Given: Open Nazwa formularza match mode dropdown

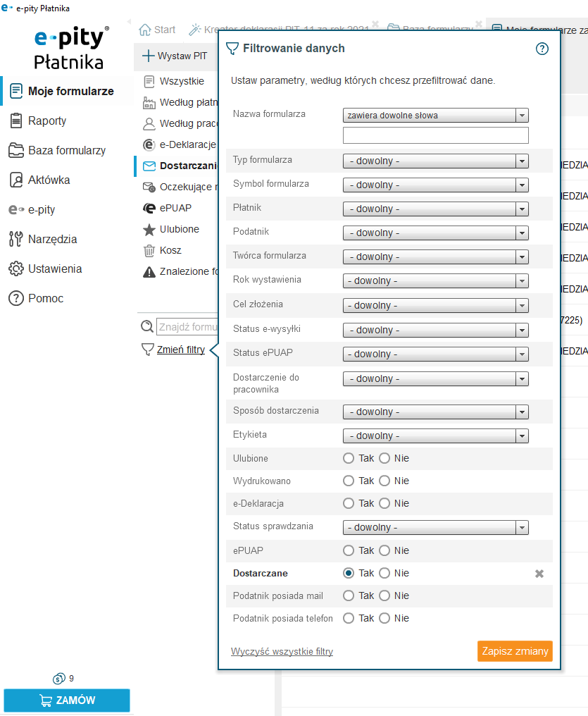Looking at the screenshot, I should pos(436,115).
